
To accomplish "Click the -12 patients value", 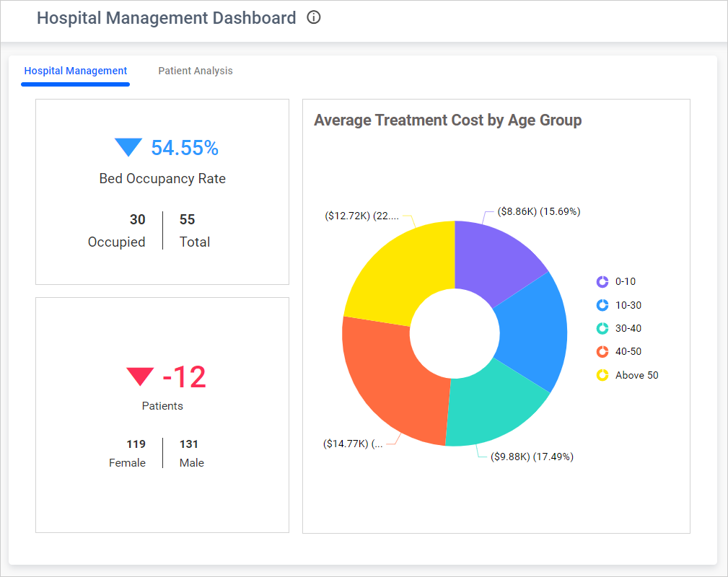I will click(184, 377).
